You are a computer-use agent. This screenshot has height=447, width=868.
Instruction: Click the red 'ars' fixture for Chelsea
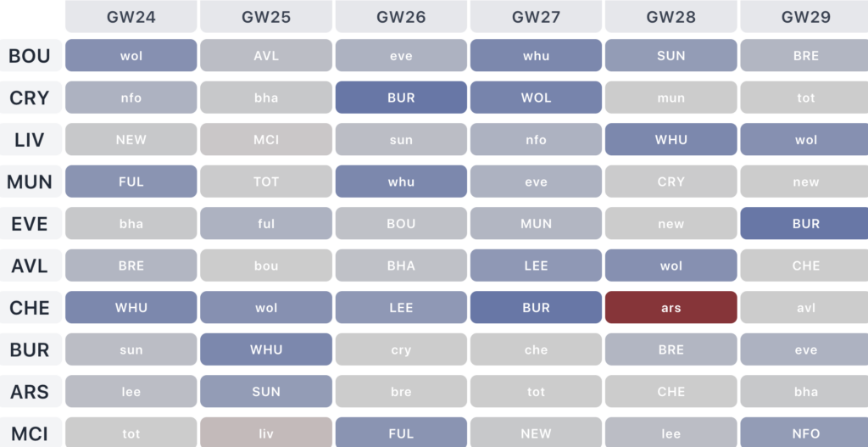[670, 308]
